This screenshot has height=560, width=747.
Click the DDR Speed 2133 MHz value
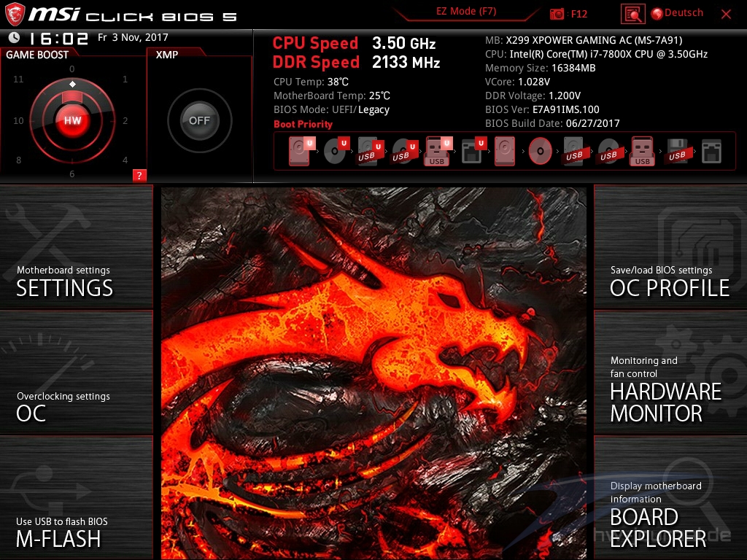406,62
